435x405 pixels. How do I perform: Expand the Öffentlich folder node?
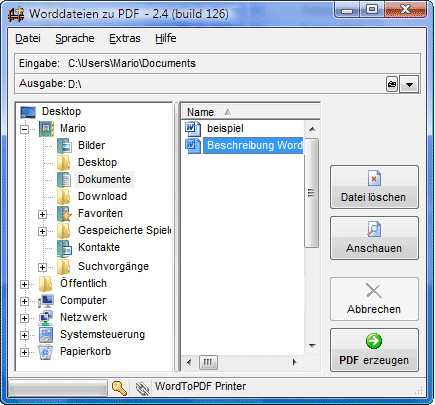[x=24, y=284]
